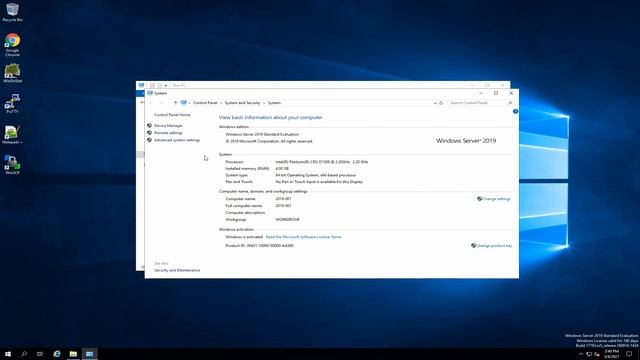This screenshot has width=640, height=360.
Task: Show hidden system tray icons
Action: pyautogui.click(x=581, y=354)
